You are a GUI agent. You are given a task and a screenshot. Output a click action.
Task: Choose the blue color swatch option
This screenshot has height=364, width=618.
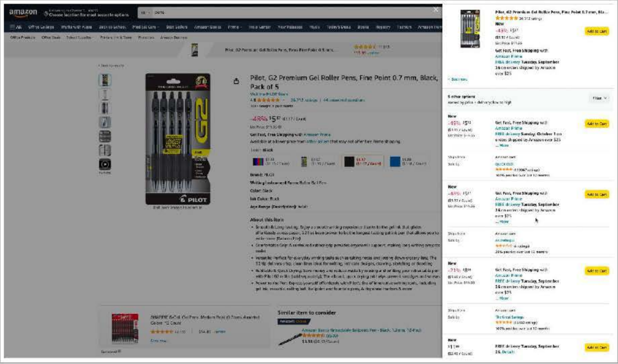tap(409, 162)
